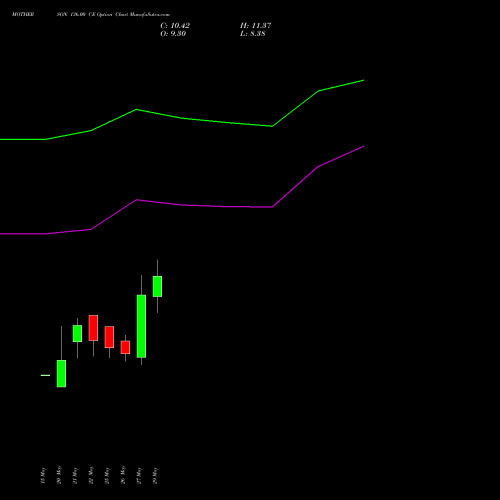500x500 pixels.
Task: Select the red candle for 22 May
Action: pos(93,328)
